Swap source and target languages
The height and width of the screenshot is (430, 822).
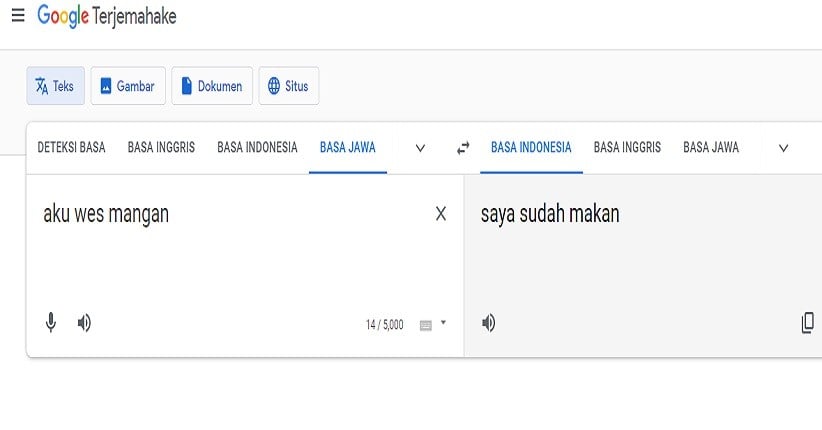pyautogui.click(x=463, y=148)
